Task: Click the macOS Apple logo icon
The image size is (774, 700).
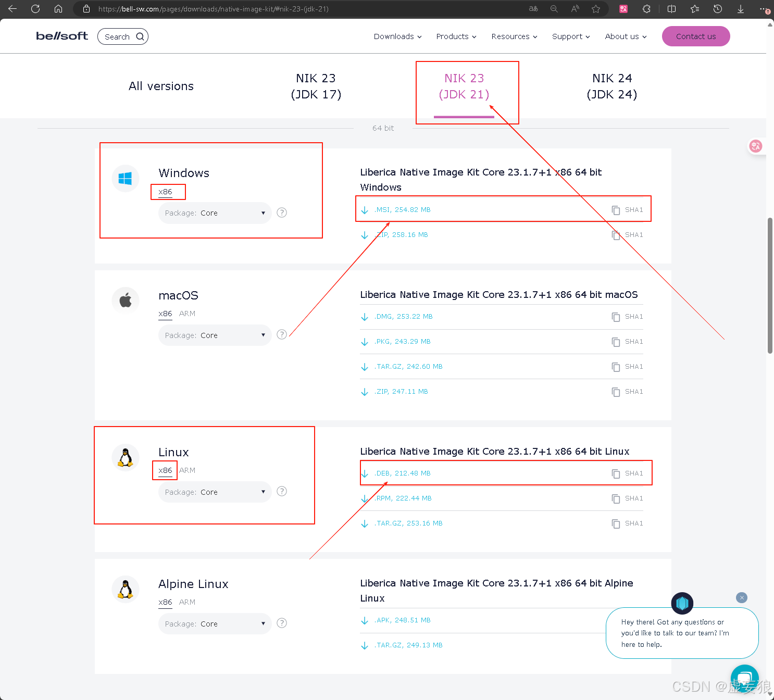Action: [x=125, y=300]
